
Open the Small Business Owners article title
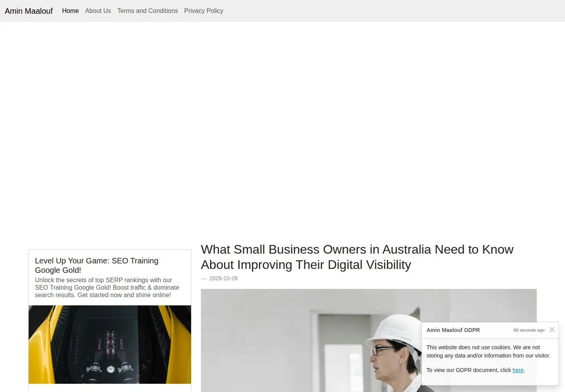[x=357, y=257]
